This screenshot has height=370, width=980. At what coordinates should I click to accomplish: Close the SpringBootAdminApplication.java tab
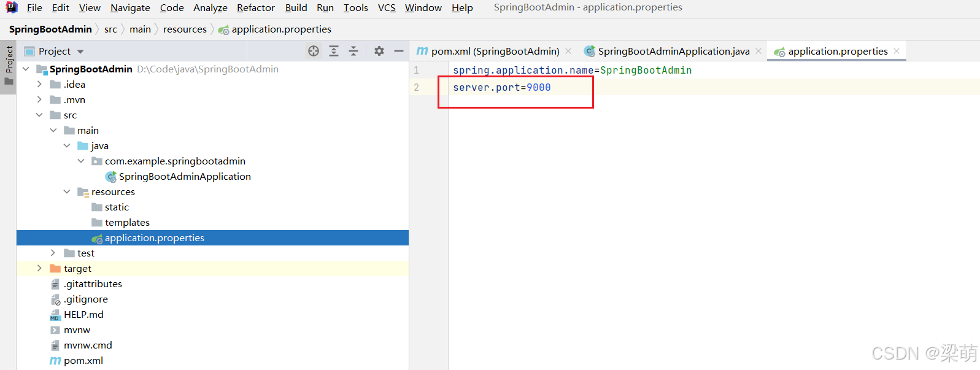[x=758, y=51]
